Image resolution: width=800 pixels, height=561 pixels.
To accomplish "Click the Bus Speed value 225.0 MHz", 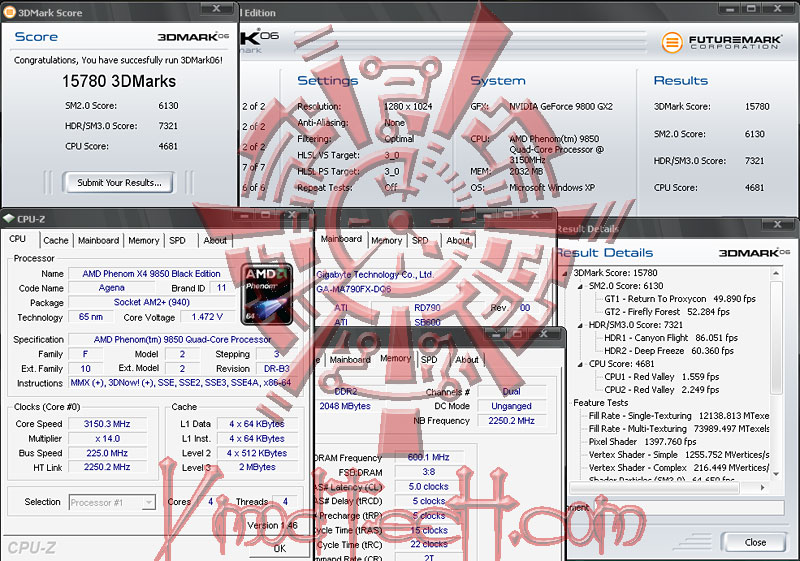I will (x=107, y=453).
